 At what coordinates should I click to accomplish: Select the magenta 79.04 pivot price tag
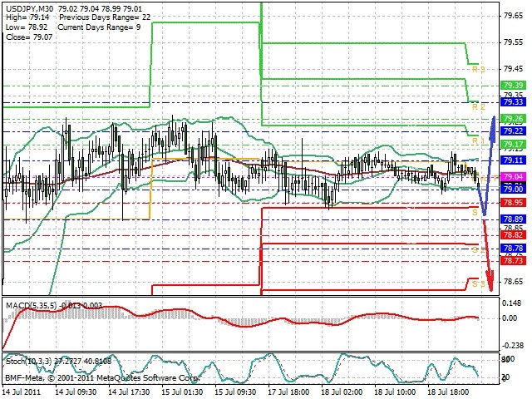tap(513, 176)
